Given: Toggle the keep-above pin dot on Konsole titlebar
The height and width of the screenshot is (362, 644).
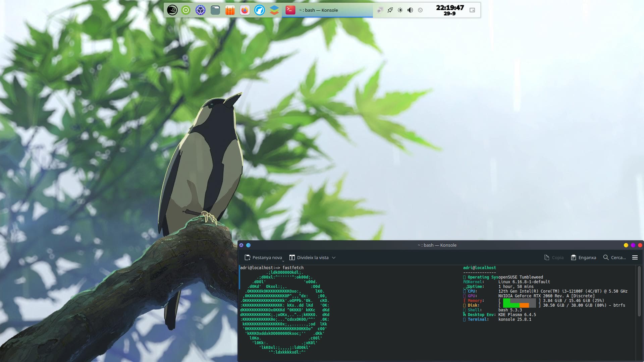Looking at the screenshot, I should click(x=248, y=245).
